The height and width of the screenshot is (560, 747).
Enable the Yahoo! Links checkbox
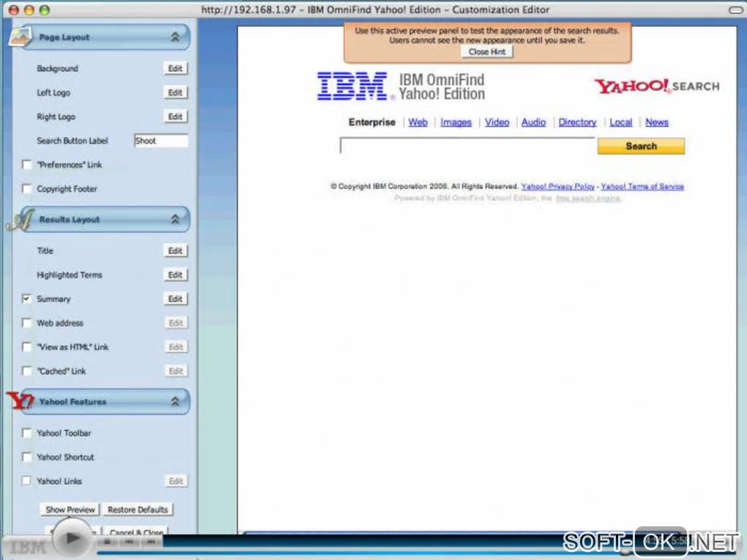point(27,481)
